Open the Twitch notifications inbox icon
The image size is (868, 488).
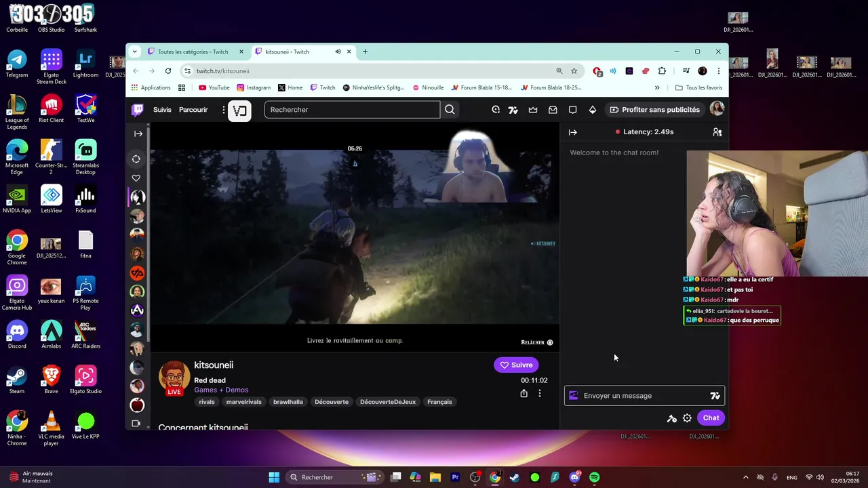(553, 110)
